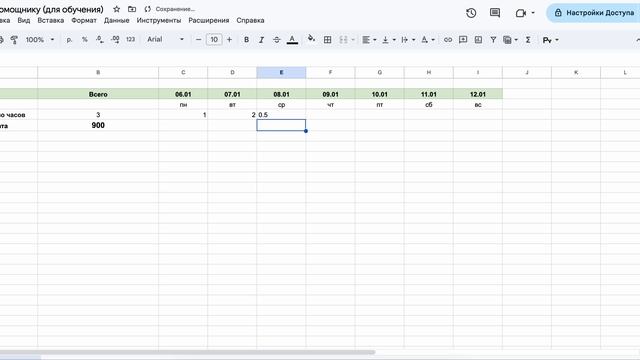Open the text rotation dropdown

pos(427,40)
